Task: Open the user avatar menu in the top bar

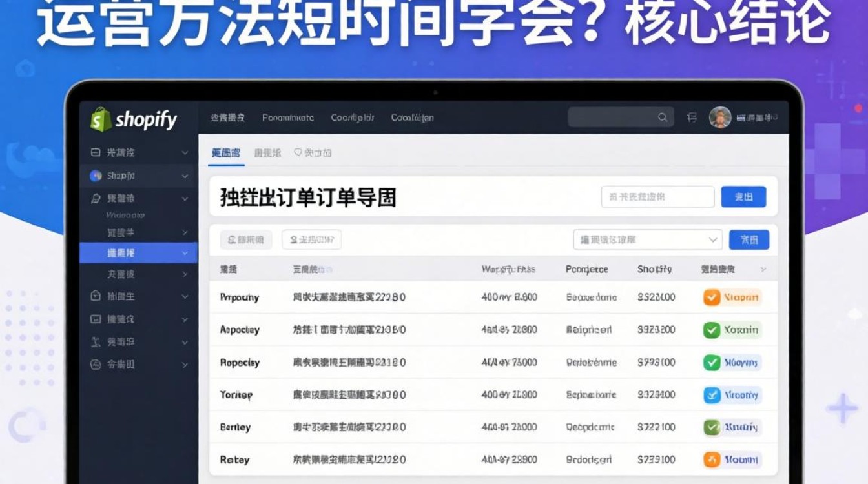Action: tap(721, 117)
